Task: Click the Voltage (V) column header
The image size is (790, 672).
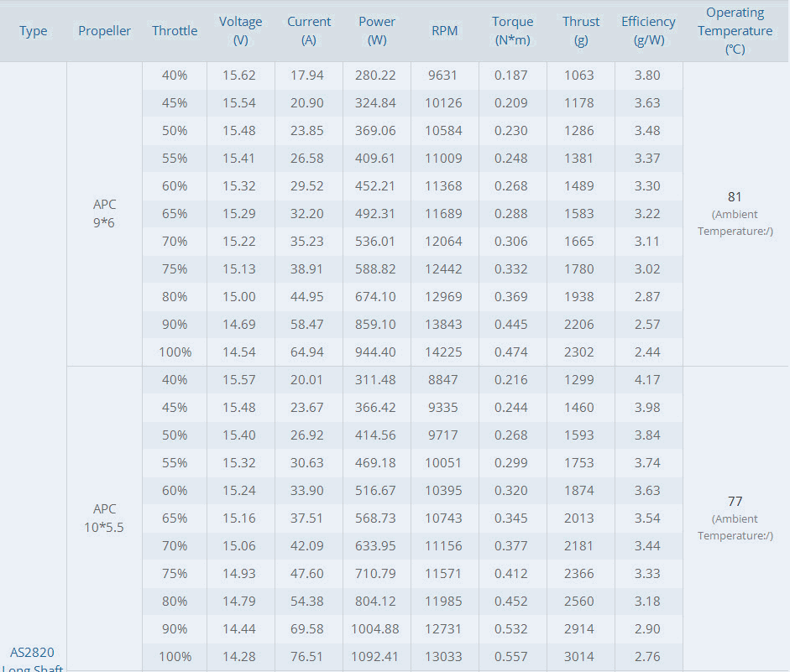Action: (240, 31)
